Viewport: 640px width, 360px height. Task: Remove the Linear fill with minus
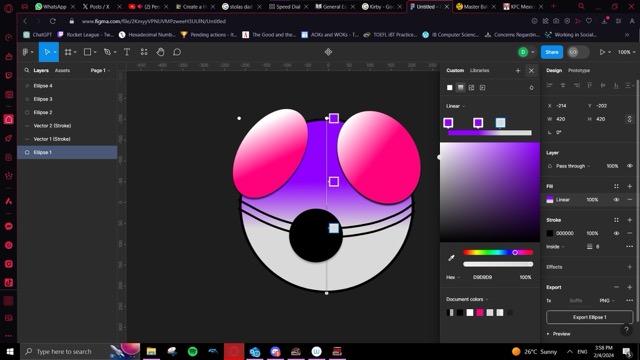(x=629, y=200)
